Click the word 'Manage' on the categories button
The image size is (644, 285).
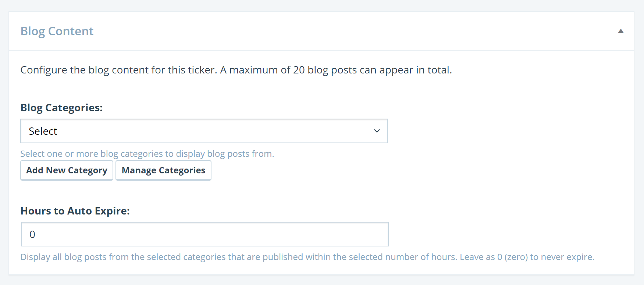139,170
